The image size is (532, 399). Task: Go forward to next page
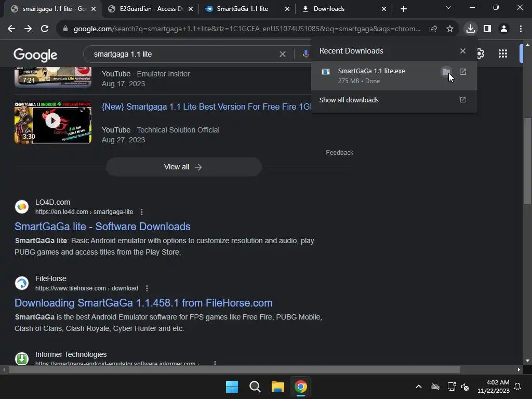28,29
